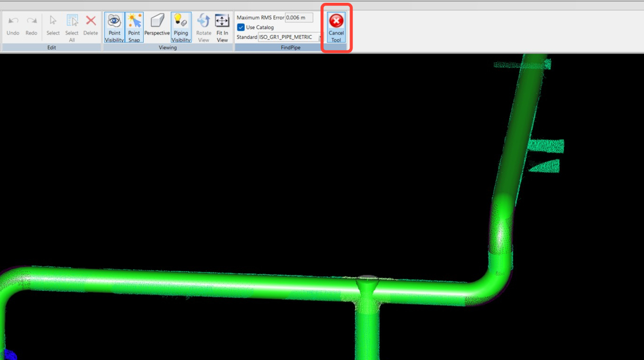The image size is (644, 360).
Task: Toggle Point Visibility
Action: click(x=114, y=28)
